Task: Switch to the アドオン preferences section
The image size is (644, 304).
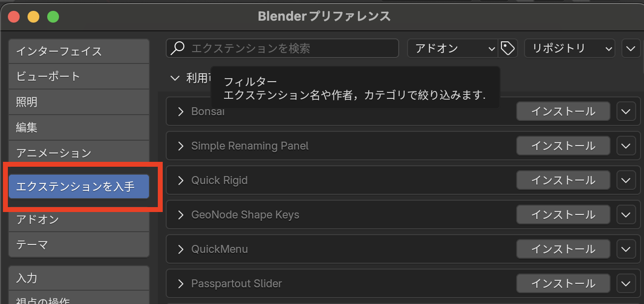Action: (79, 220)
